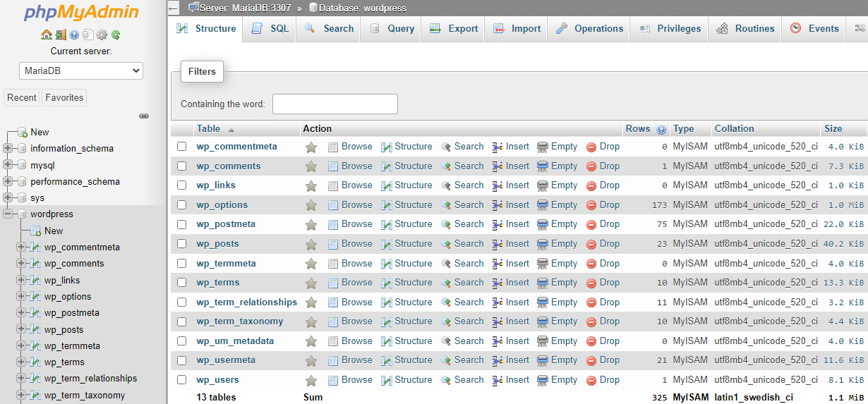Click the Log out door icon

pos(61,35)
